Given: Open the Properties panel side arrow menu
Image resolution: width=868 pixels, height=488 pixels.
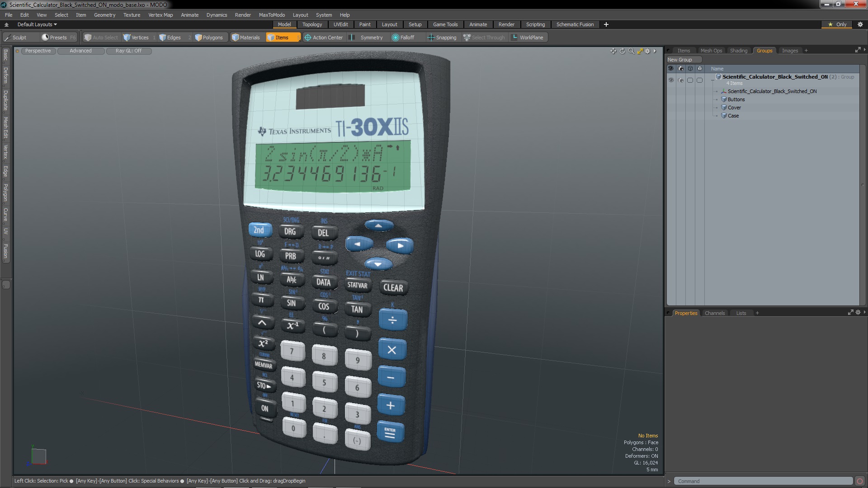Looking at the screenshot, I should [x=864, y=312].
